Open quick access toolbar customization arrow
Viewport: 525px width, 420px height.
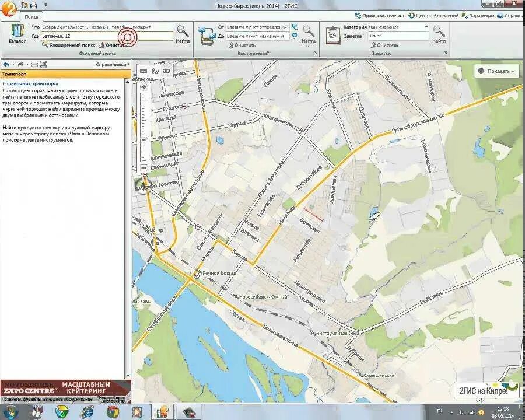click(x=45, y=5)
